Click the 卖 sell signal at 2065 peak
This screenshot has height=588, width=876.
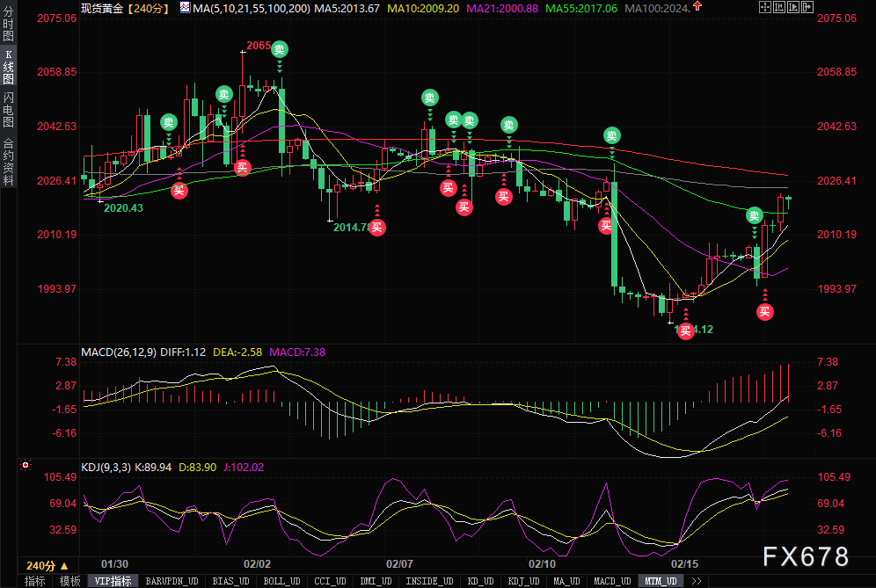click(280, 49)
